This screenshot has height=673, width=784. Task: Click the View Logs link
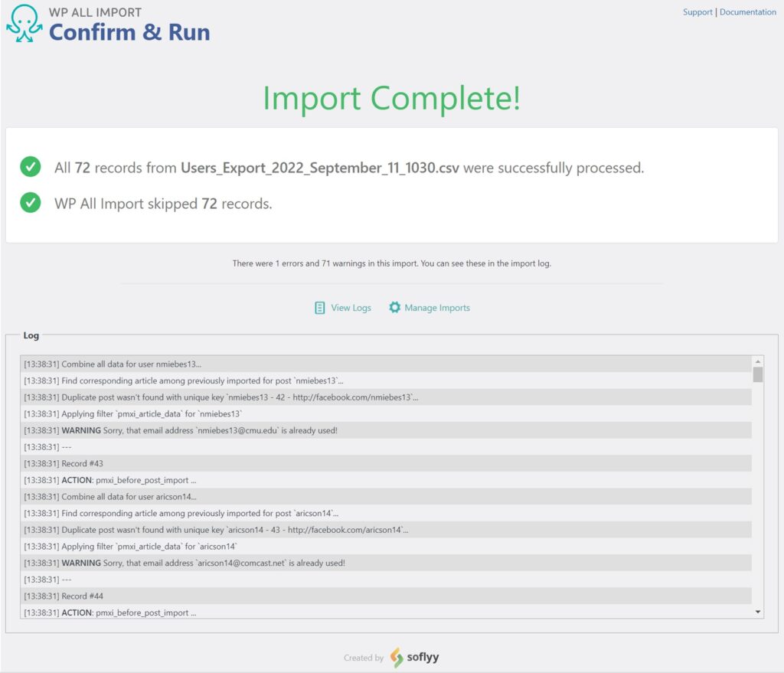click(x=351, y=308)
